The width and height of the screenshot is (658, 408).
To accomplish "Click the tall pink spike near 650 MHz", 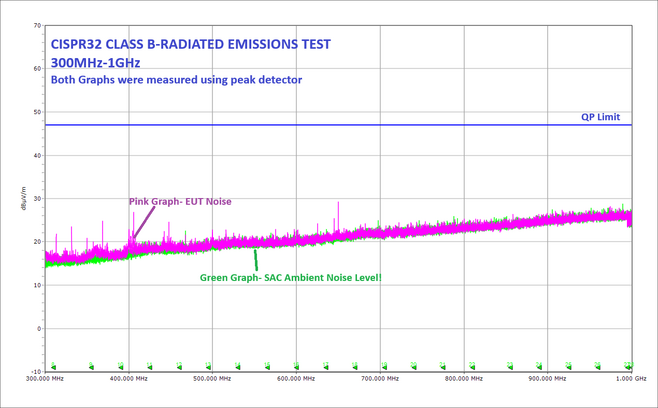I will [339, 215].
